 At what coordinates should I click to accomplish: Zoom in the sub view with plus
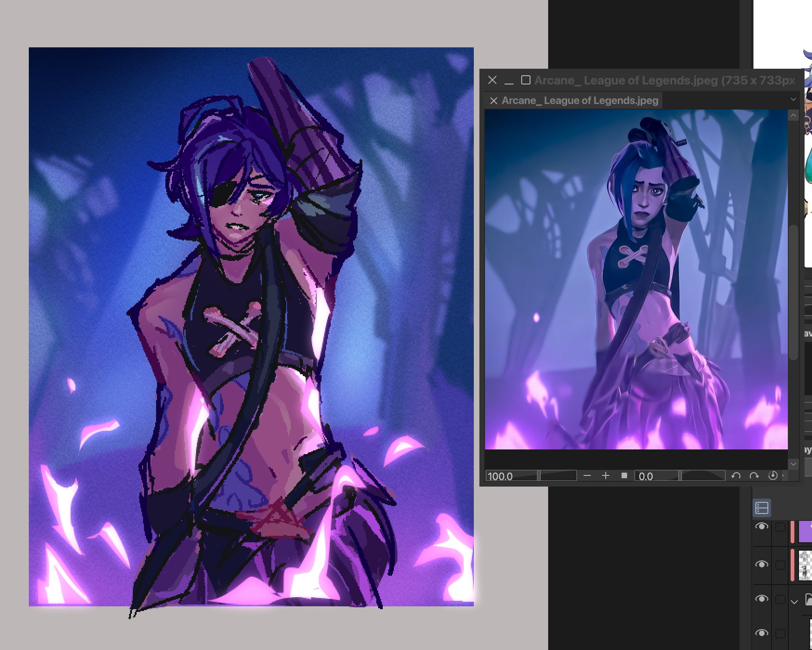coord(606,476)
